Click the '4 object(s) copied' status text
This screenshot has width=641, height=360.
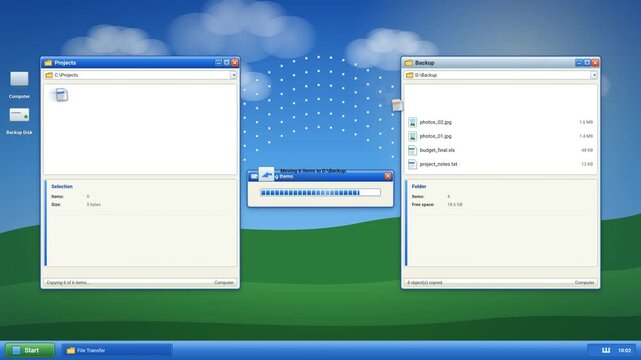click(x=424, y=282)
